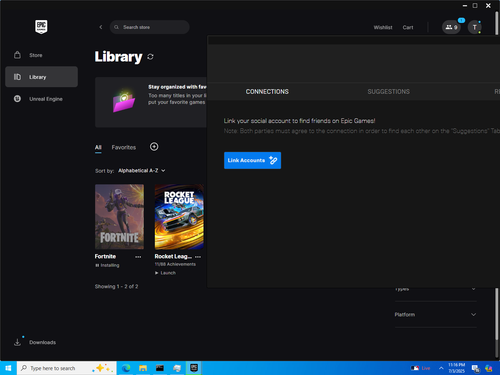Add a new collection with plus icon
Screen dimensions: 500x375
pos(154,147)
